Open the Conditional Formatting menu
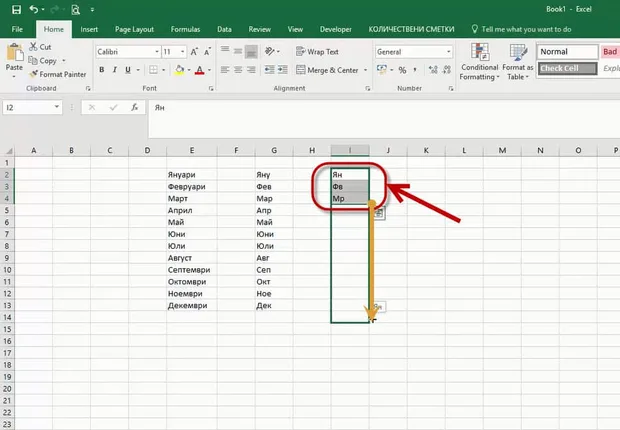The image size is (620, 430). [479, 62]
